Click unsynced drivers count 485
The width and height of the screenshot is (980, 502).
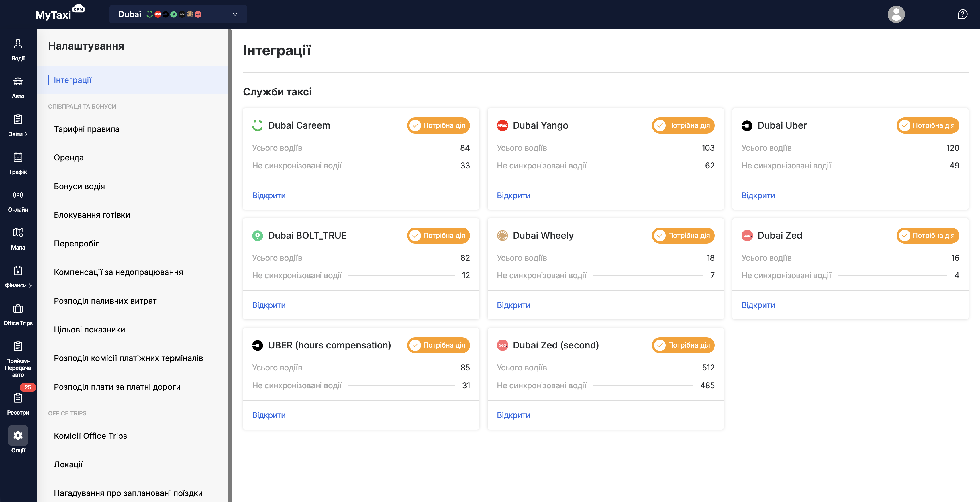pyautogui.click(x=707, y=385)
